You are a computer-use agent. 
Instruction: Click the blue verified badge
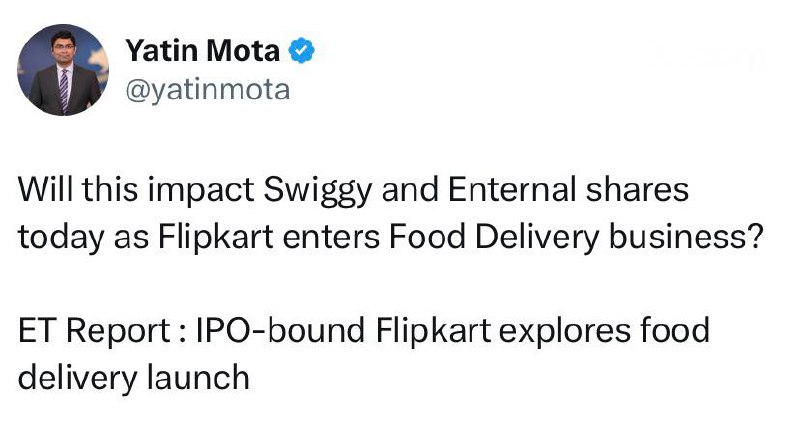click(300, 51)
